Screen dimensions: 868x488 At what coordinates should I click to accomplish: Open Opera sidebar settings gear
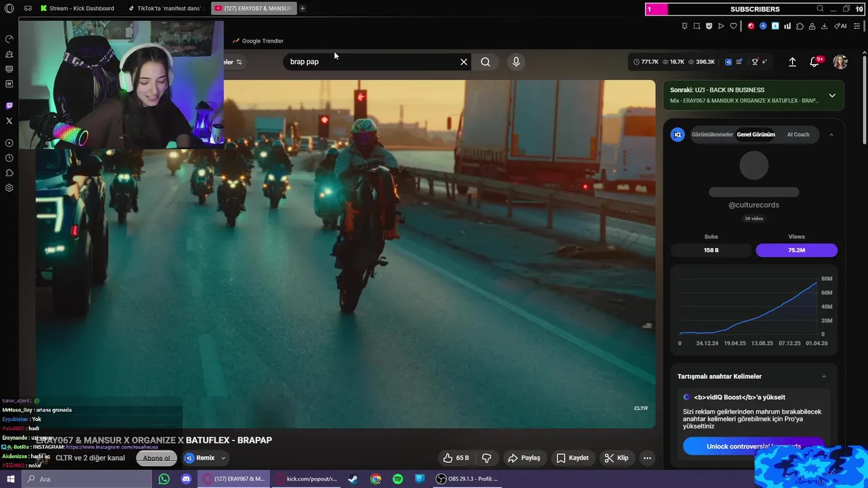pyautogui.click(x=9, y=188)
